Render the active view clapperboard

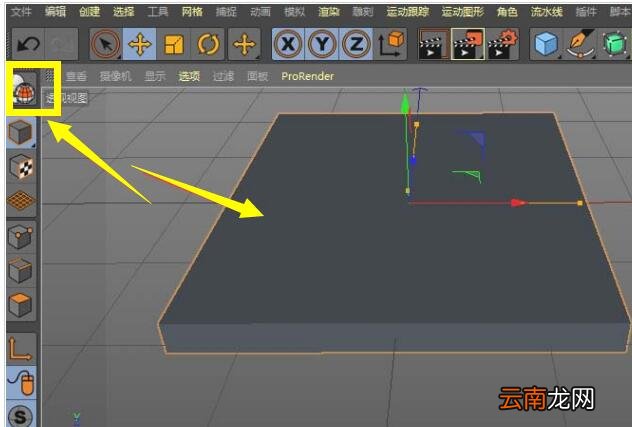click(433, 44)
